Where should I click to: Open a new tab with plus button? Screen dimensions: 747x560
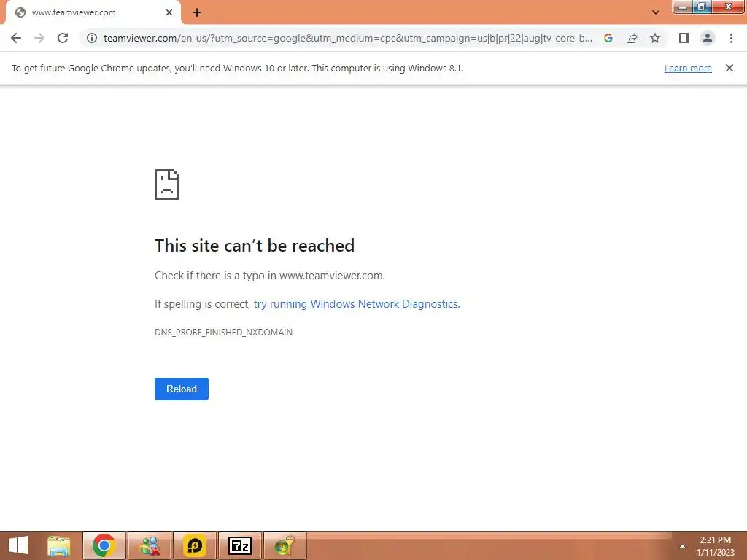click(197, 13)
